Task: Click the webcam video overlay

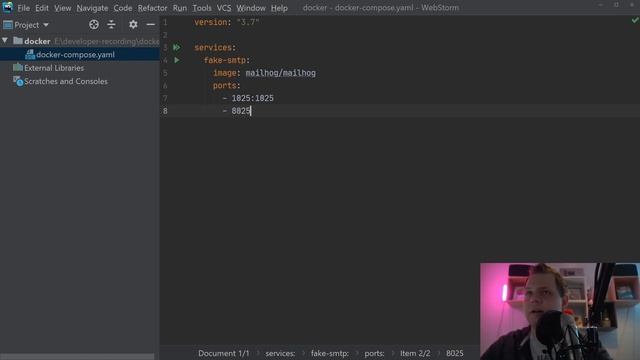Action: [x=560, y=311]
